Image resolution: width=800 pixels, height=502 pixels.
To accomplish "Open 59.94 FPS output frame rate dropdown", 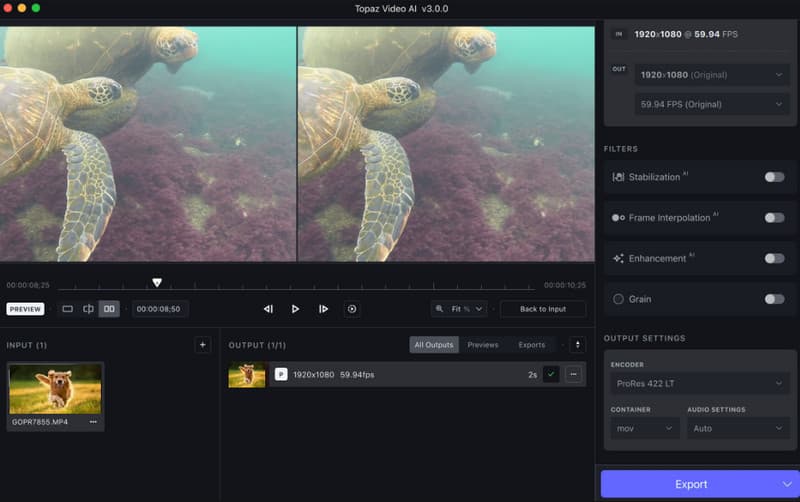I will pyautogui.click(x=712, y=104).
